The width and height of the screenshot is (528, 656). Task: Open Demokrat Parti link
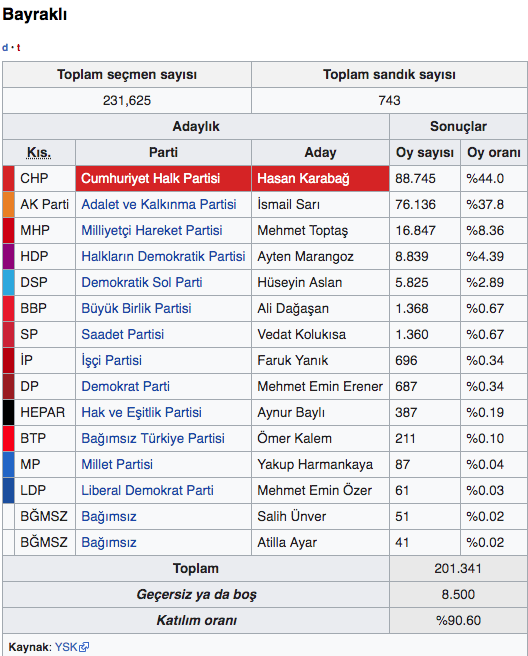point(126,386)
